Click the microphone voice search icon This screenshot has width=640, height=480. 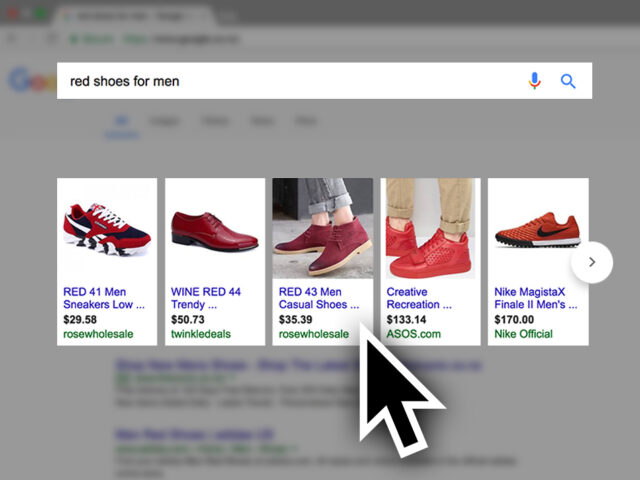pyautogui.click(x=534, y=81)
